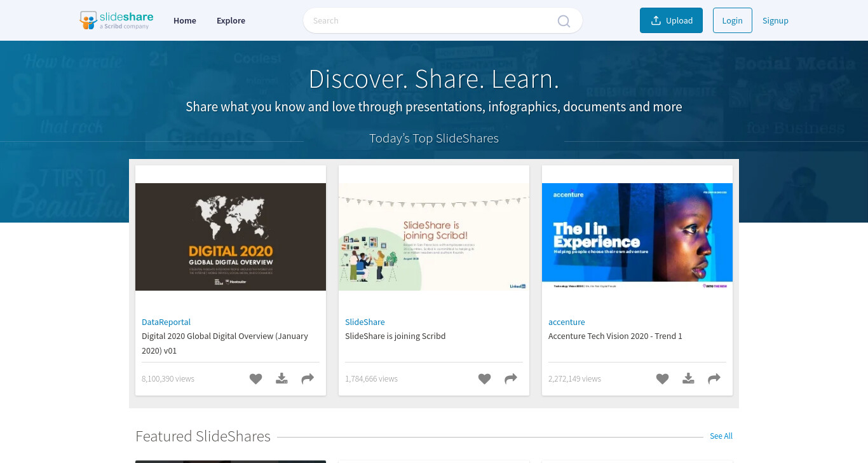Open the DataReportal author link
Screen dimensions: 868x463
tap(166, 322)
